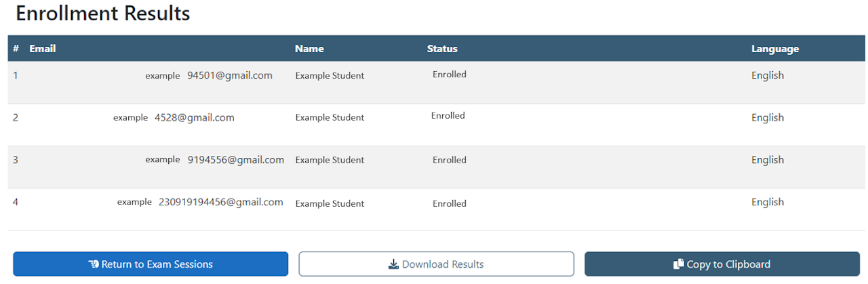
Task: Click the Email column header
Action: click(x=42, y=49)
